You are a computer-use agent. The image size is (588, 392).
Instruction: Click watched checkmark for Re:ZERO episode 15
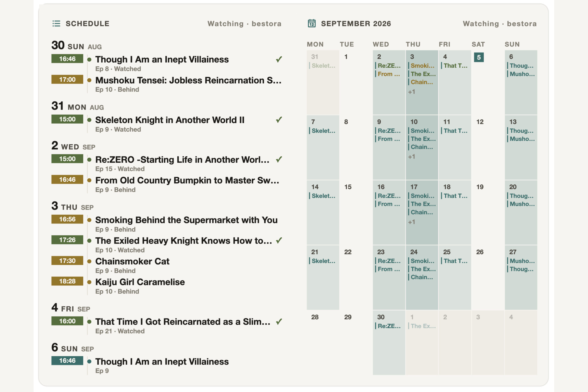[x=279, y=159]
